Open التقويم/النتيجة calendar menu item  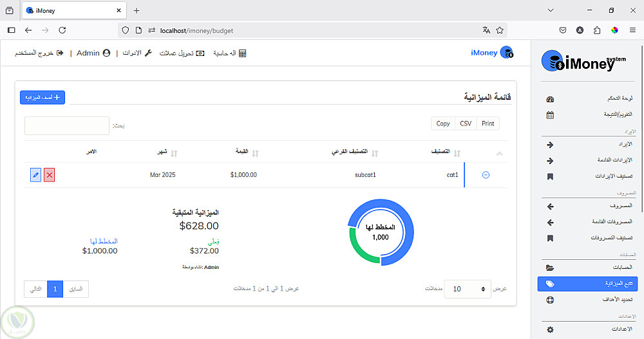click(x=618, y=114)
